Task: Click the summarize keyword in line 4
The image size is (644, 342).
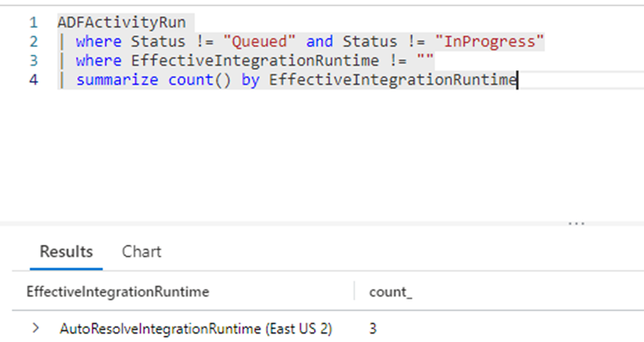Action: (x=117, y=80)
